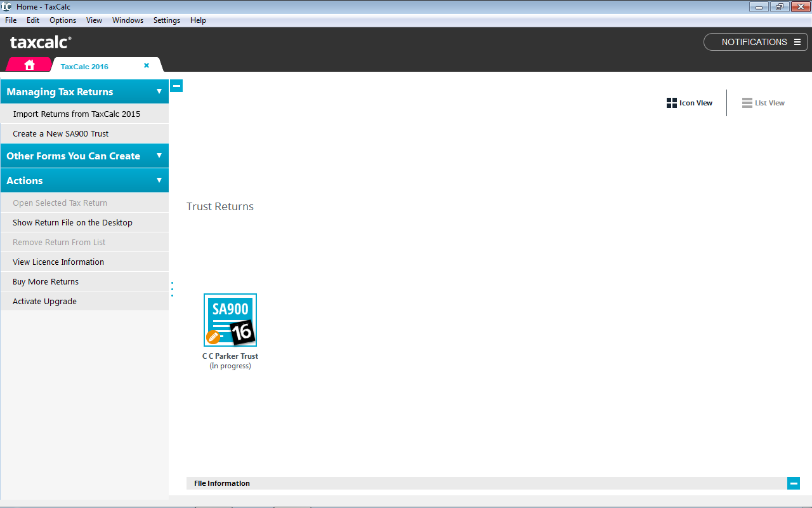Collapse Other Forms You Can Create section
812x508 pixels.
(159, 156)
